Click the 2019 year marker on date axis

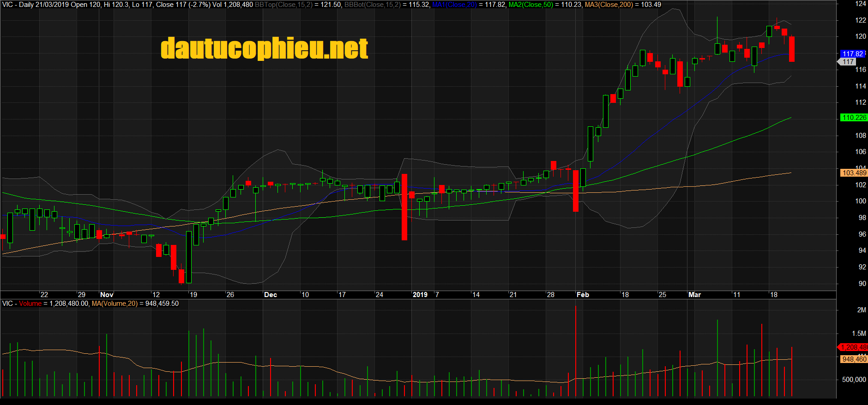pyautogui.click(x=420, y=295)
